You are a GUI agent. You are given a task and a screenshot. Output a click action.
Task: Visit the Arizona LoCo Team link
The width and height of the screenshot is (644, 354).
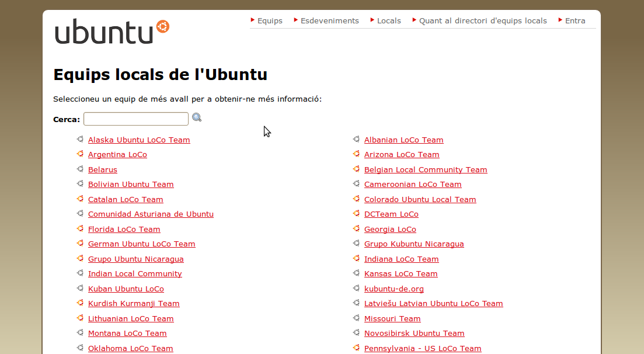pyautogui.click(x=402, y=155)
